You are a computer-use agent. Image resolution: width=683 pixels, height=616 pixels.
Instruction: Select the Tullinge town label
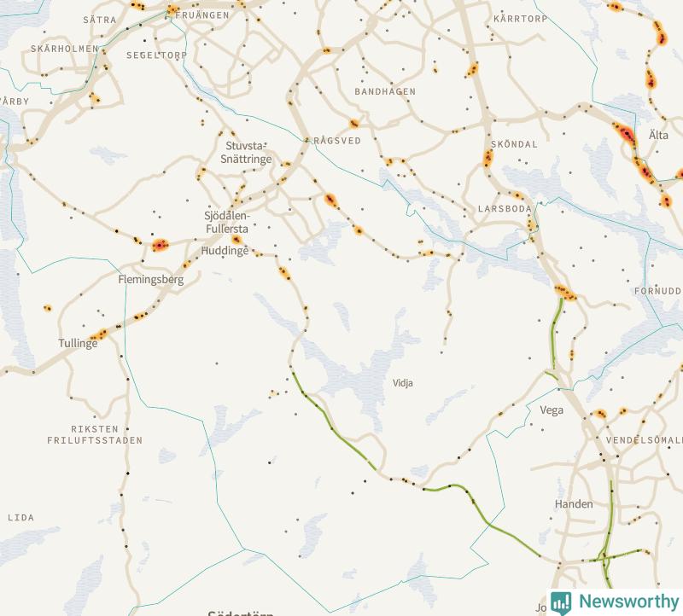pos(78,343)
